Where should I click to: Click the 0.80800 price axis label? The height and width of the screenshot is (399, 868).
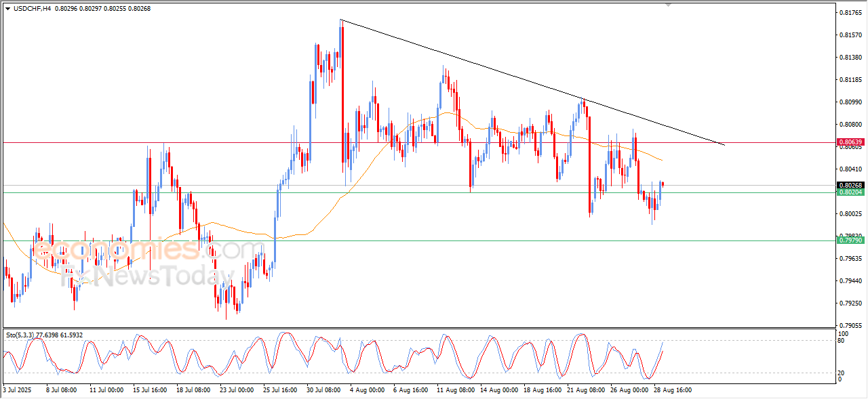[850, 125]
